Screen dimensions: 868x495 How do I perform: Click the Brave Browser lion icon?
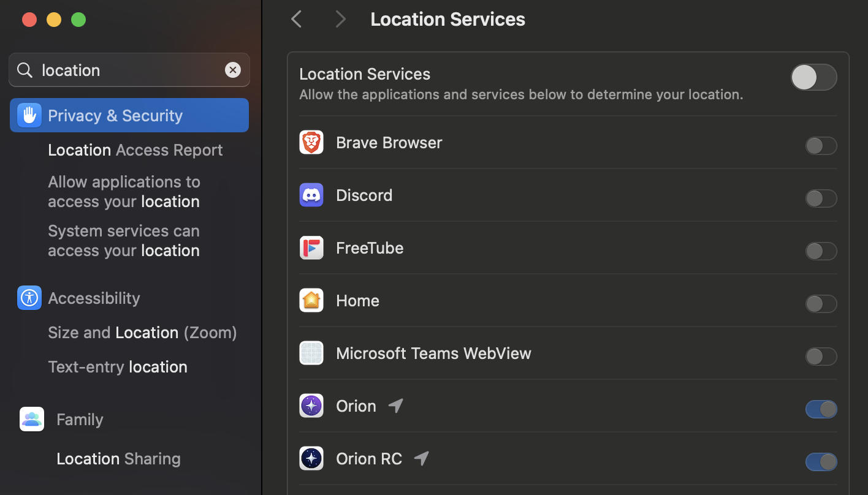click(311, 143)
